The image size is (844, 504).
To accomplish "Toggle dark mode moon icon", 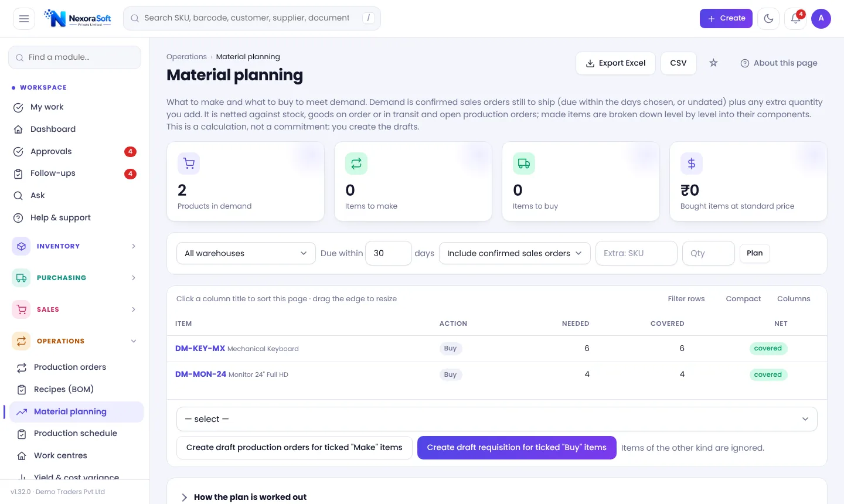I will click(768, 19).
